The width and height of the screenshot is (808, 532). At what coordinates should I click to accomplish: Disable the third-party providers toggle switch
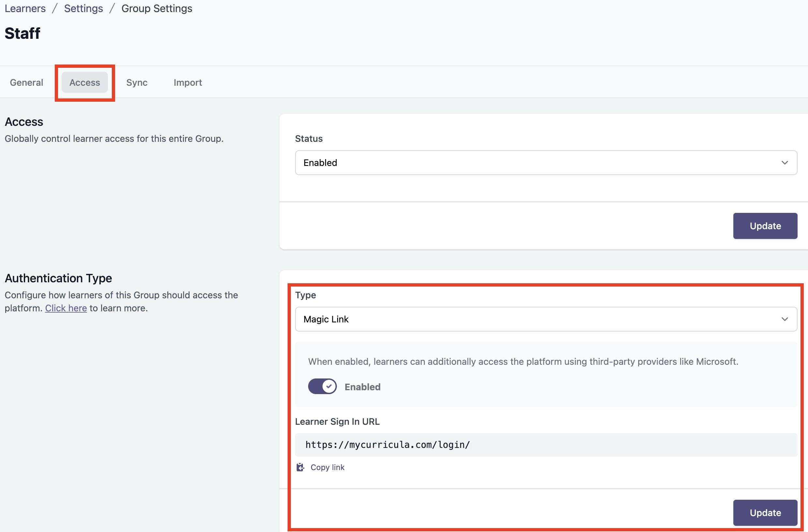(322, 386)
